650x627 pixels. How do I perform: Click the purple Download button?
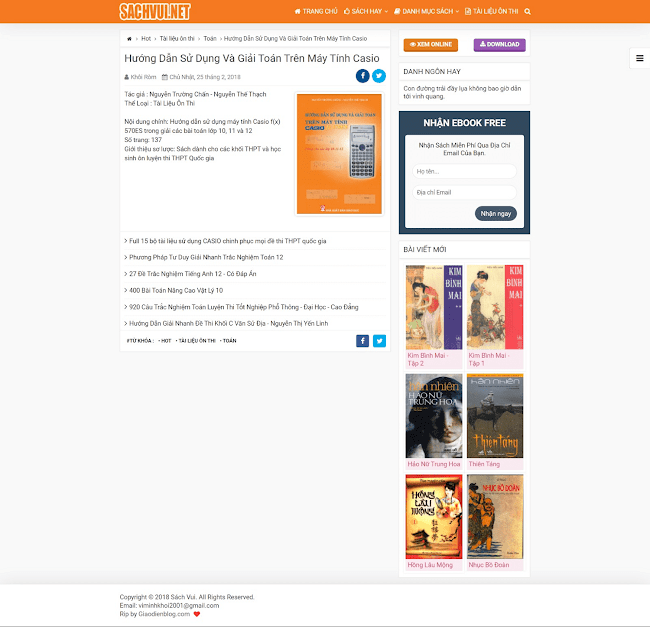tap(500, 45)
